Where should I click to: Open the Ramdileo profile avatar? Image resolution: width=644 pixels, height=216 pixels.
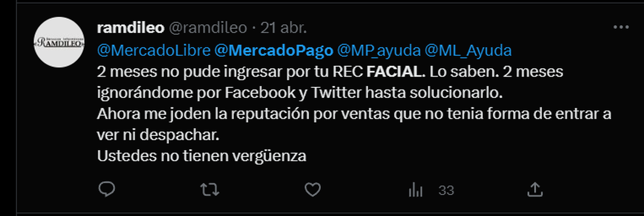[57, 43]
